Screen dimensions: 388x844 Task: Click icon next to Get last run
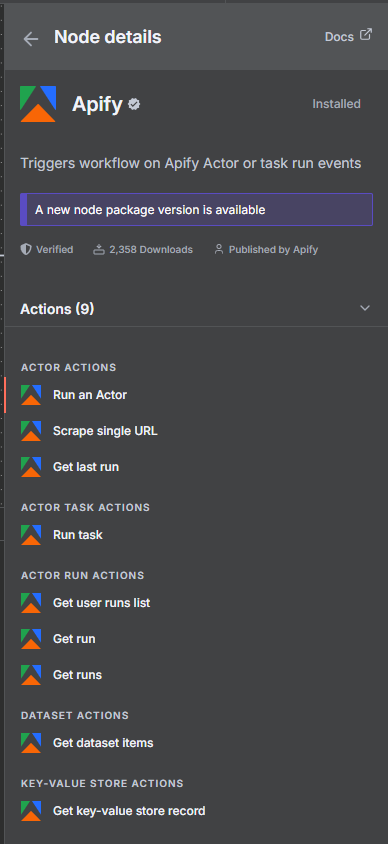coord(31,467)
